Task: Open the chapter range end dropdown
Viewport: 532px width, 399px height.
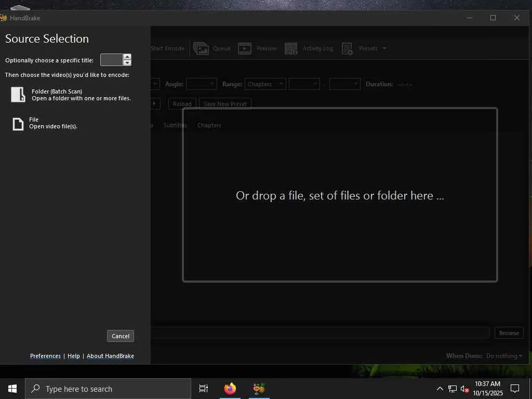Action: click(x=345, y=84)
